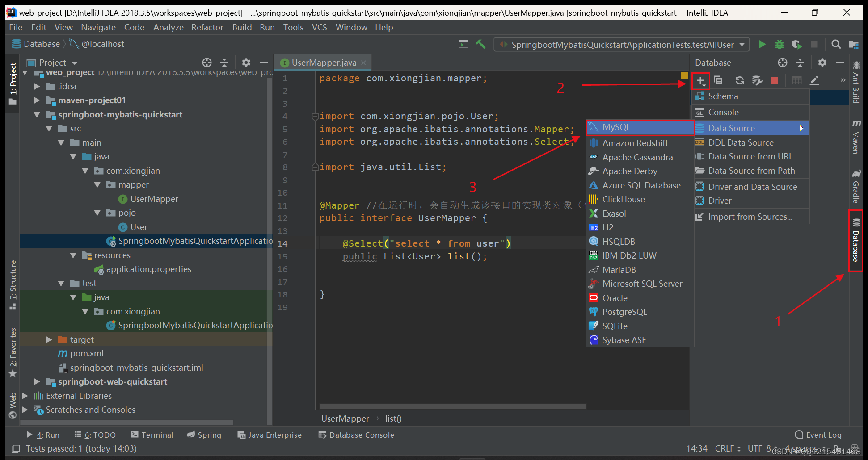The image size is (868, 460).
Task: Select UserMapper in project tree
Action: [154, 199]
